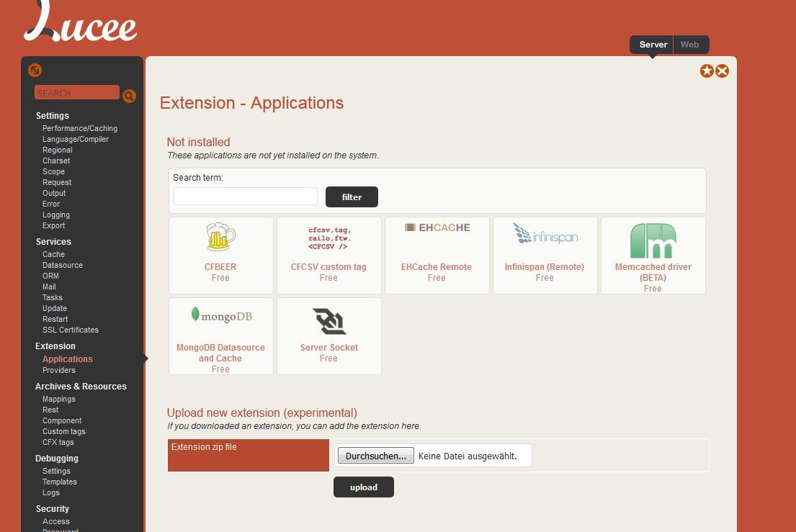Click MongoDB Datasource and Cache title

220,353
